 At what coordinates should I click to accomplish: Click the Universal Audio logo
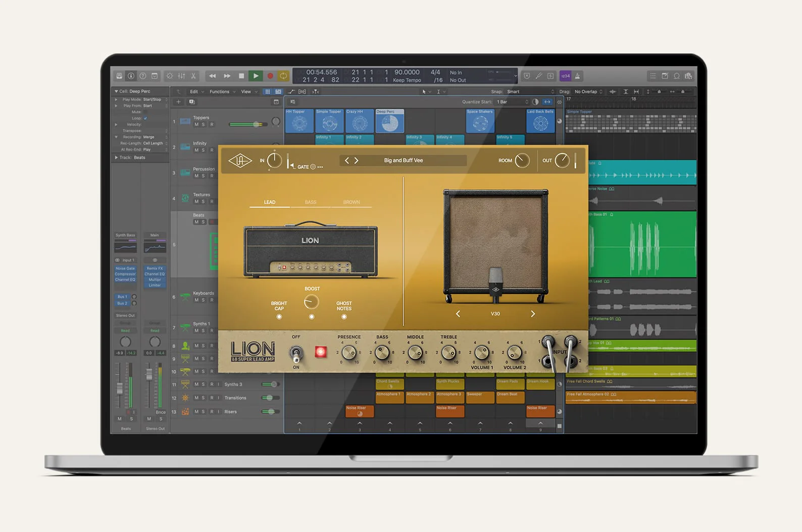(x=240, y=161)
